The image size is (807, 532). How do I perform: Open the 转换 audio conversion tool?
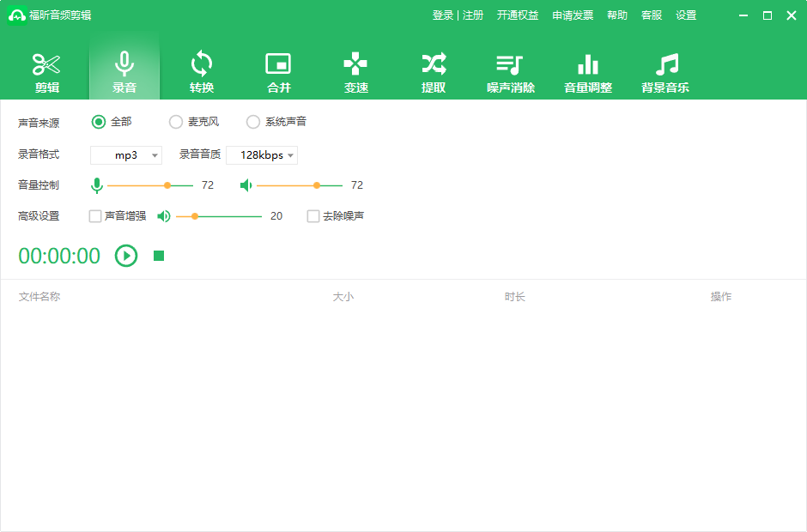[x=201, y=70]
